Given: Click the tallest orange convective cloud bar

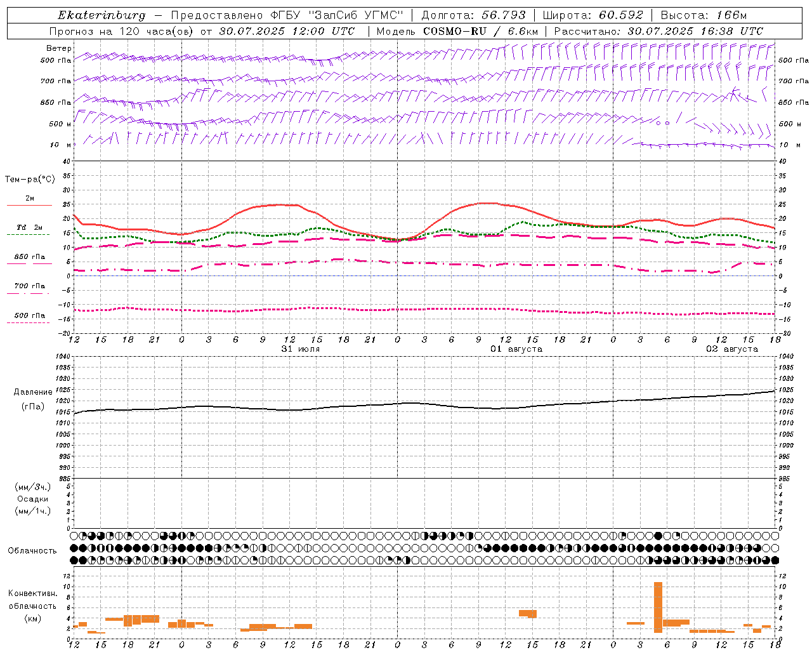Looking at the screenshot, I should point(658,607).
